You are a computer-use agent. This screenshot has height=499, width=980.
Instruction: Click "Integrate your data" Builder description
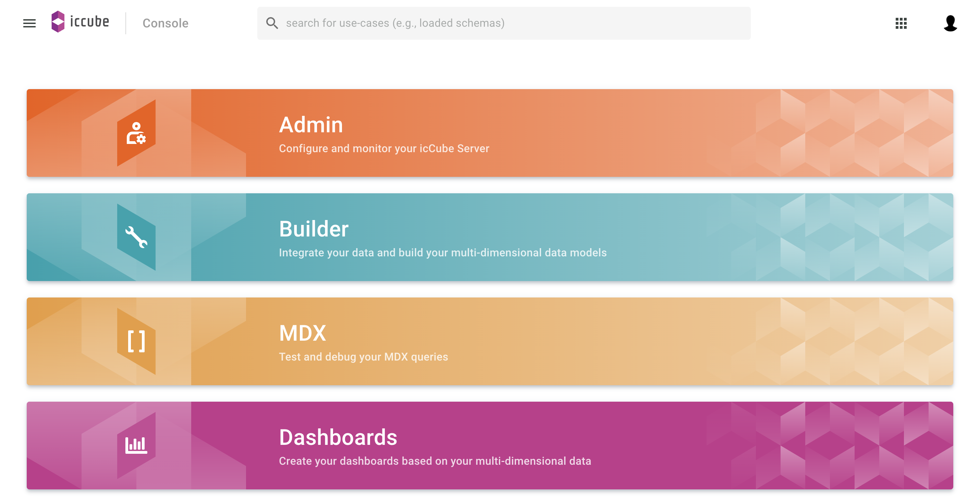click(x=442, y=253)
